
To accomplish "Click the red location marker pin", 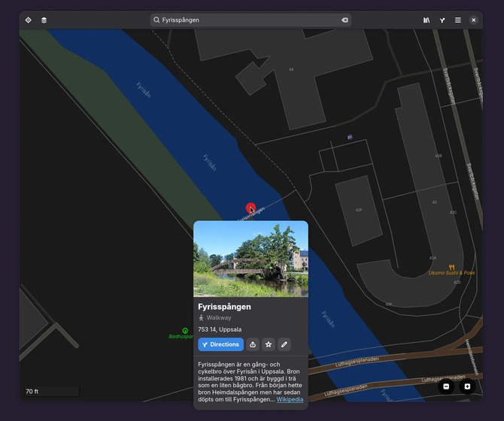I will (x=250, y=208).
